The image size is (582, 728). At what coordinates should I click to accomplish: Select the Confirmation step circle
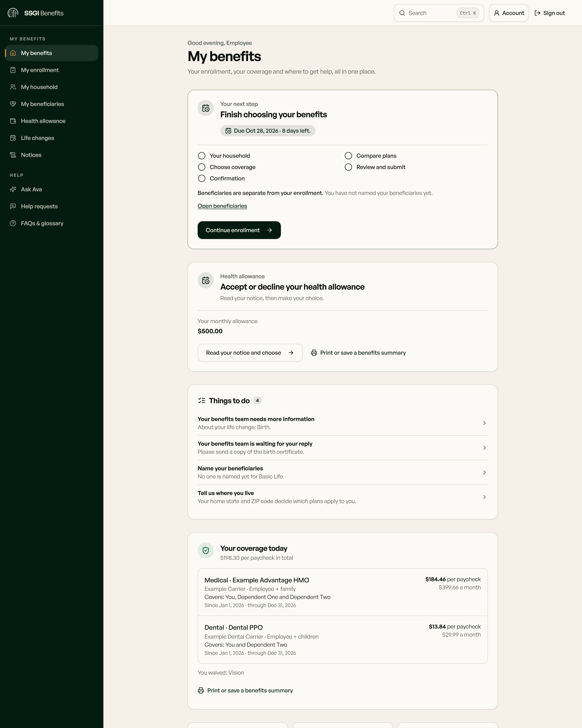[201, 178]
